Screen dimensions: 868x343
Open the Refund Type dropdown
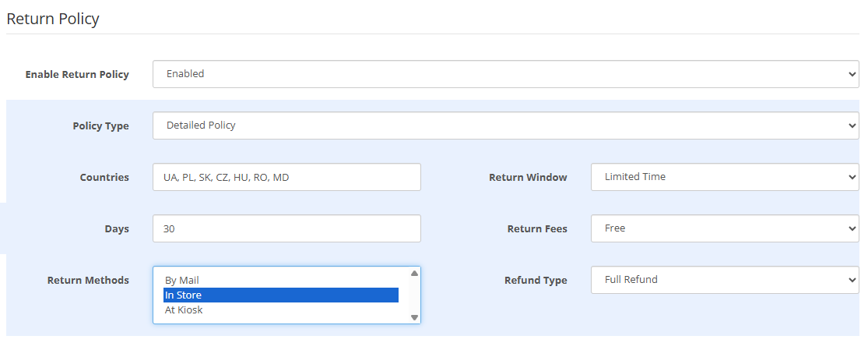coord(724,280)
